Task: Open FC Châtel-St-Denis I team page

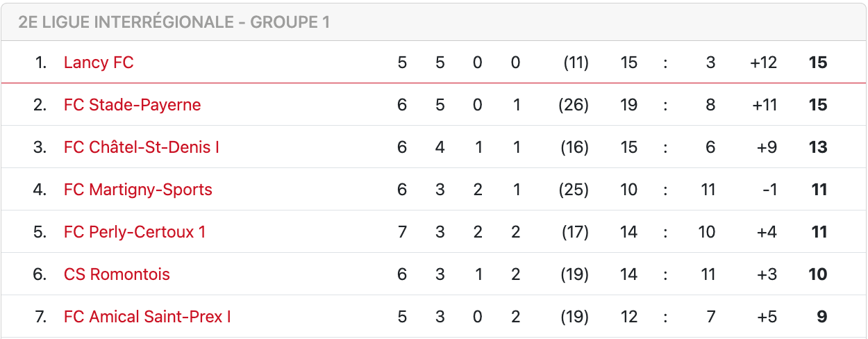Action: [x=142, y=147]
